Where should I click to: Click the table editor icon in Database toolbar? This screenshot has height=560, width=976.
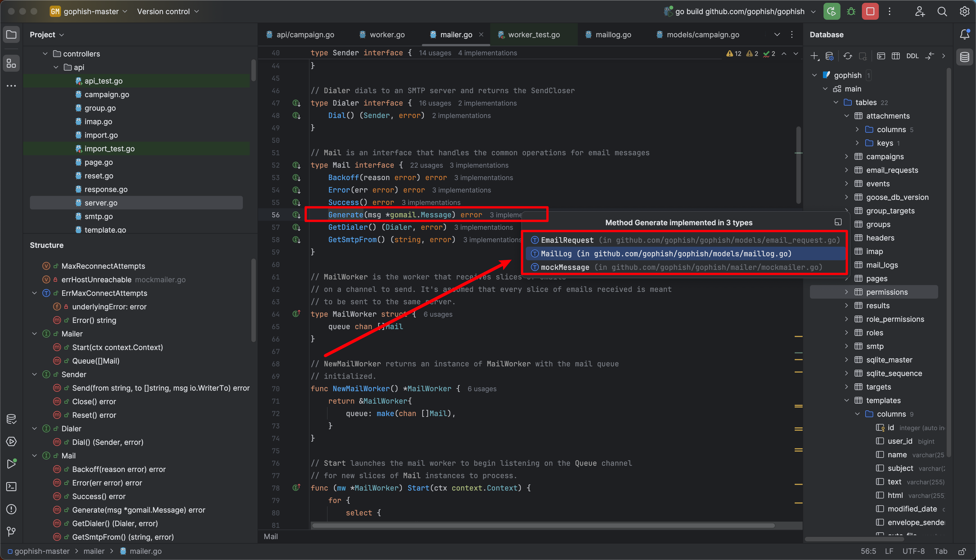896,56
